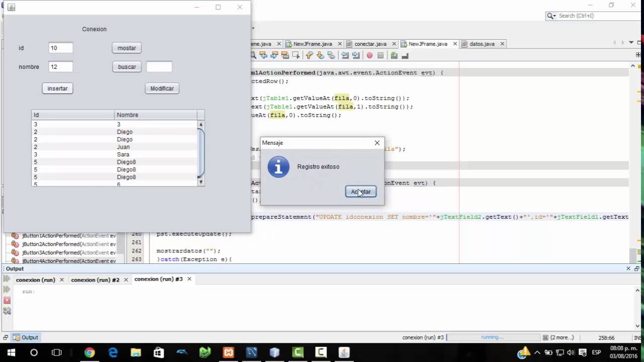644x362 pixels.
Task: Click the Find Previous Occurrence icon
Action: 264,55
